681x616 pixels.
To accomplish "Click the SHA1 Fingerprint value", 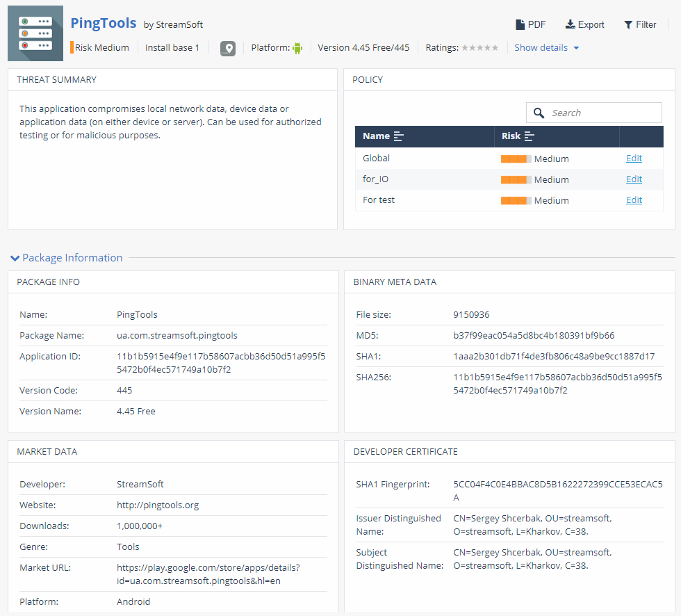I will (x=558, y=491).
